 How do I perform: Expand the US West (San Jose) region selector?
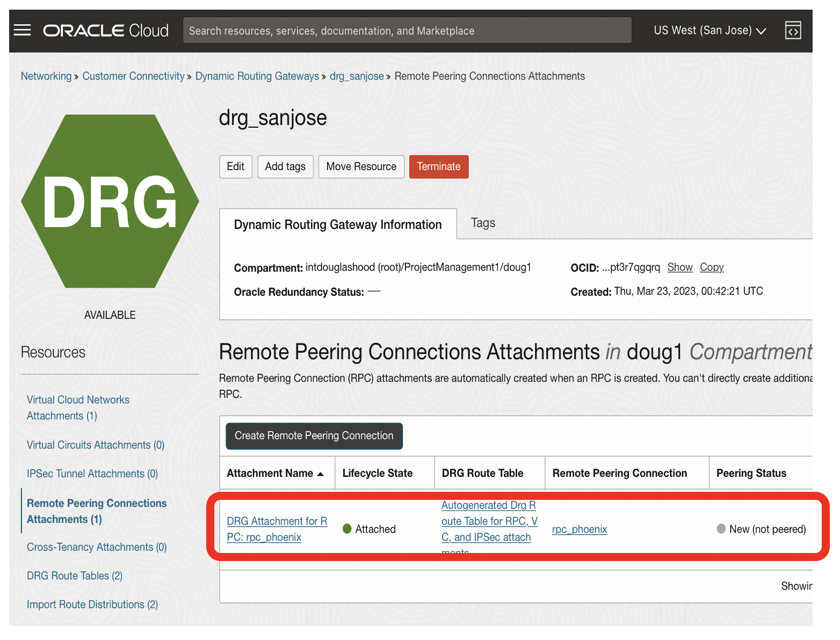pyautogui.click(x=709, y=31)
